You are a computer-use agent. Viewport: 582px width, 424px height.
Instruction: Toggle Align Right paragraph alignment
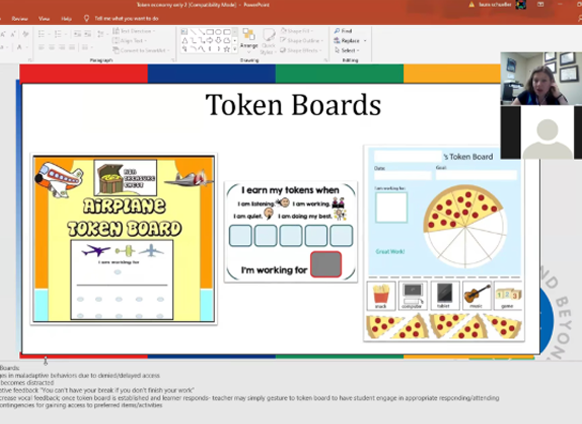pos(62,47)
